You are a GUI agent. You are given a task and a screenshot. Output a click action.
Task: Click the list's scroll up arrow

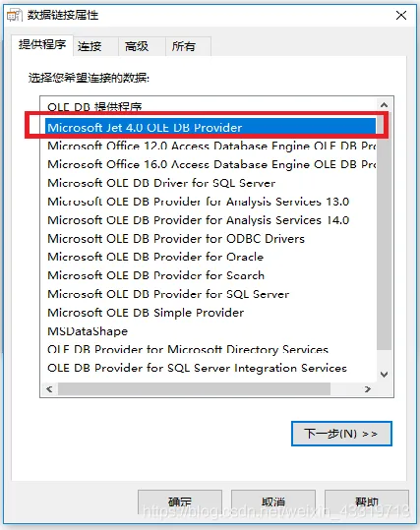click(384, 105)
